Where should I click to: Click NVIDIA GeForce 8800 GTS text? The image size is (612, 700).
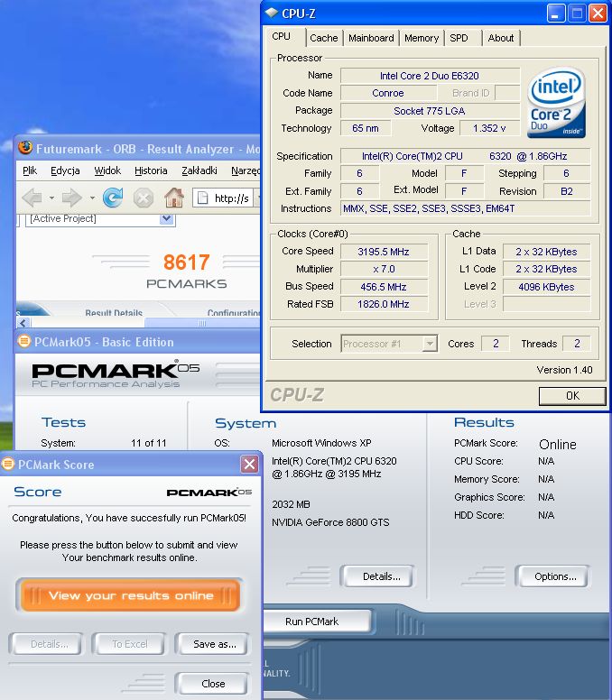click(x=330, y=522)
